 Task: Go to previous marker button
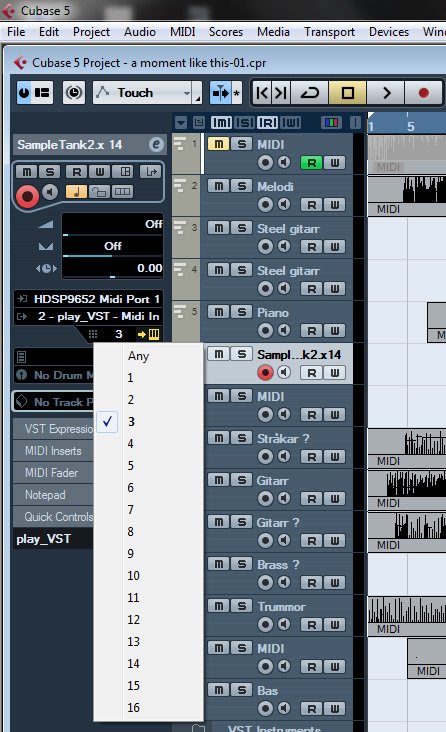click(x=262, y=92)
